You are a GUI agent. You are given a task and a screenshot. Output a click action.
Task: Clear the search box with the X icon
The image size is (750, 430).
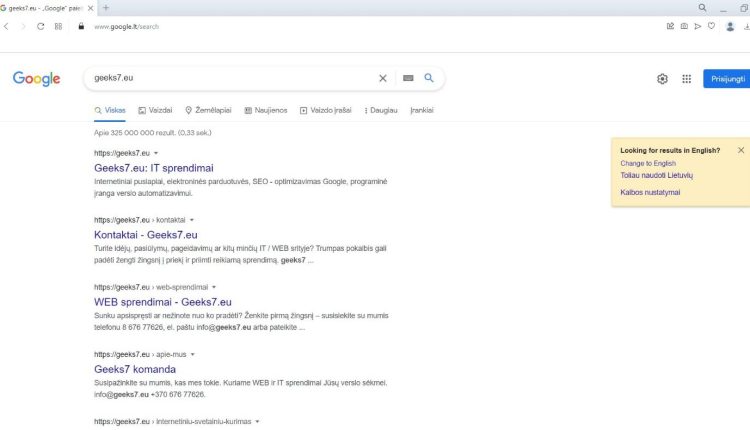(382, 78)
